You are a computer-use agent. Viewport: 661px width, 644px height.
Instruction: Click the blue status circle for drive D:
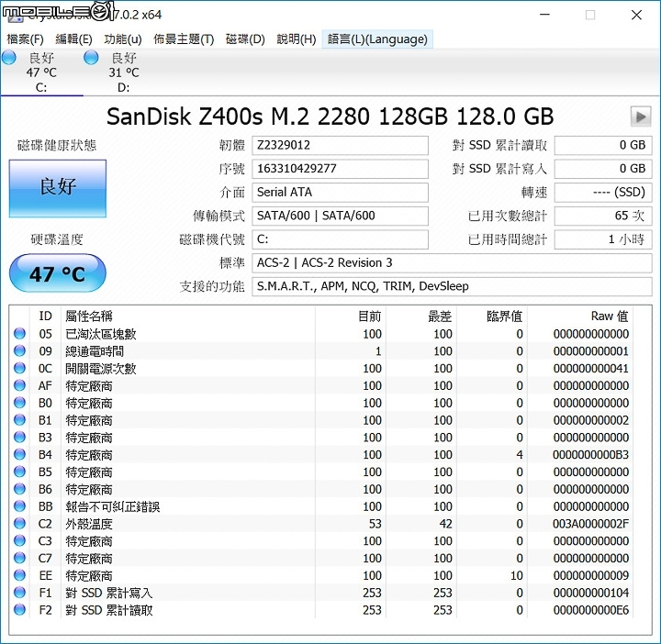(x=91, y=57)
